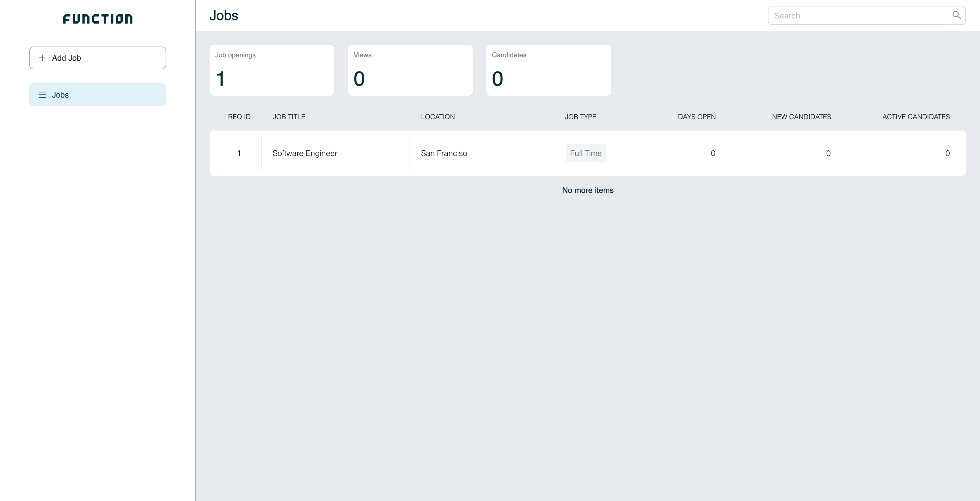Click the Views stat card
The image size is (980, 501).
pos(410,70)
